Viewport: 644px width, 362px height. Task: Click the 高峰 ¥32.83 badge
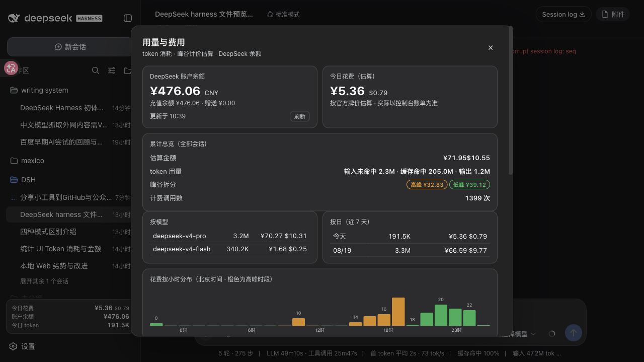click(427, 185)
